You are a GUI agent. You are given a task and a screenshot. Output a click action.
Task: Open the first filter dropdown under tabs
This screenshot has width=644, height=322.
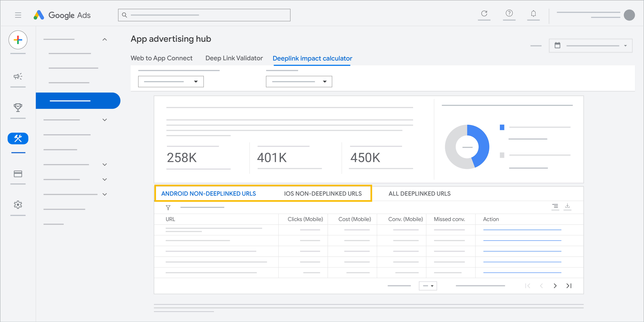pyautogui.click(x=171, y=82)
